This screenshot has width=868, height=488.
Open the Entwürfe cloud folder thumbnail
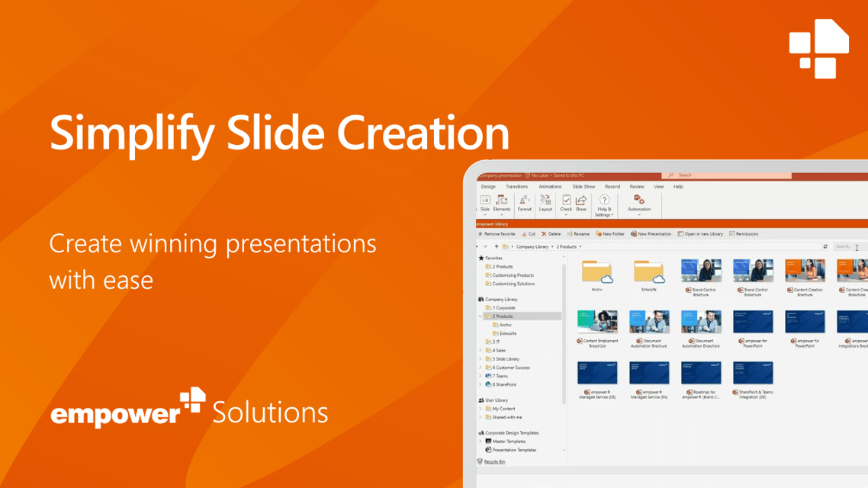(649, 275)
